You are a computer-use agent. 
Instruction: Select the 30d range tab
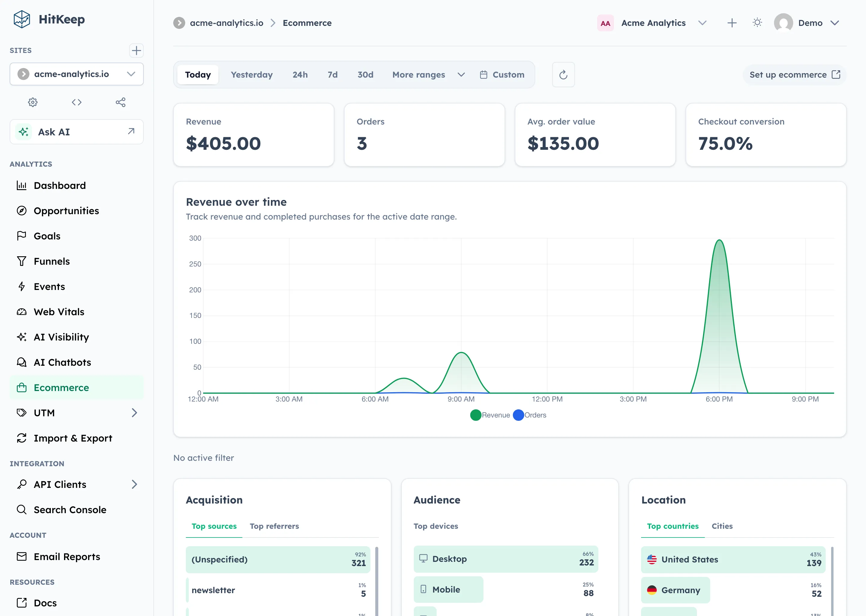[x=366, y=75]
